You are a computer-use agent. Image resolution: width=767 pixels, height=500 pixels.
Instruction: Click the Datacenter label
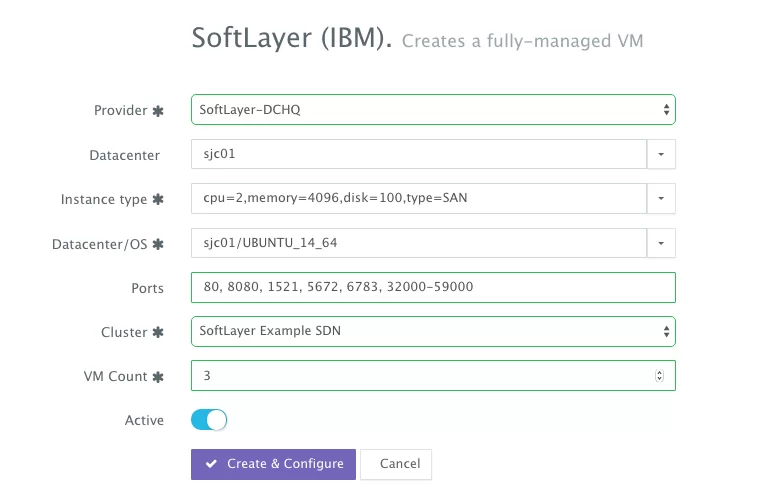point(124,155)
